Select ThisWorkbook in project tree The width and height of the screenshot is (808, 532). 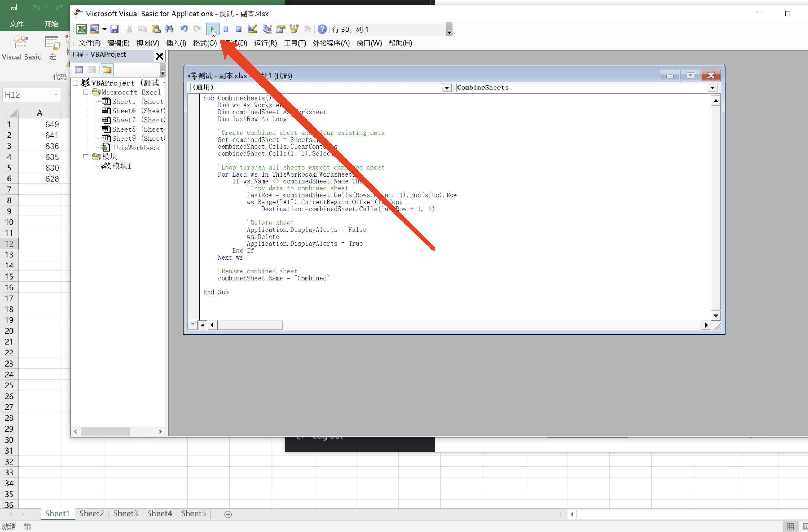click(135, 148)
